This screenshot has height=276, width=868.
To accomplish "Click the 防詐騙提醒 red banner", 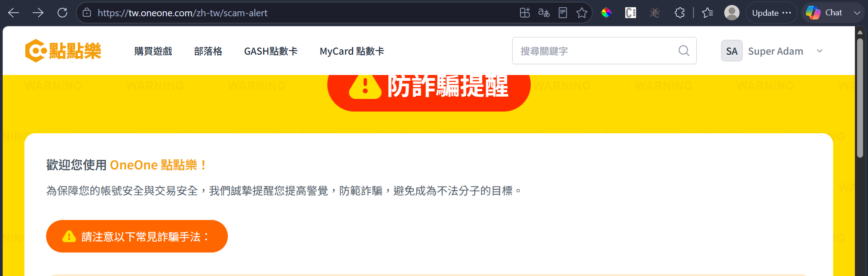I will pyautogui.click(x=429, y=93).
